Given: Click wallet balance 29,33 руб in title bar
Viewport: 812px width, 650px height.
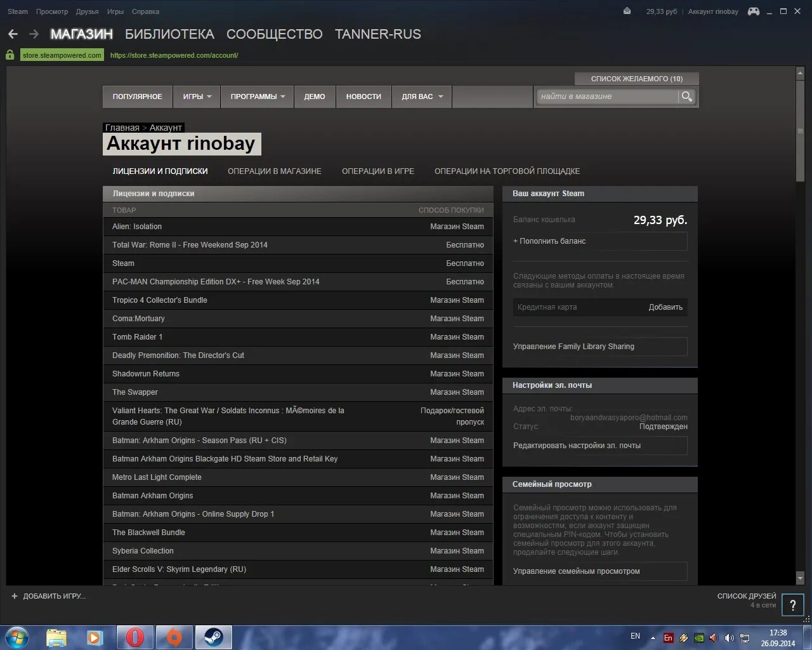Looking at the screenshot, I should (662, 11).
